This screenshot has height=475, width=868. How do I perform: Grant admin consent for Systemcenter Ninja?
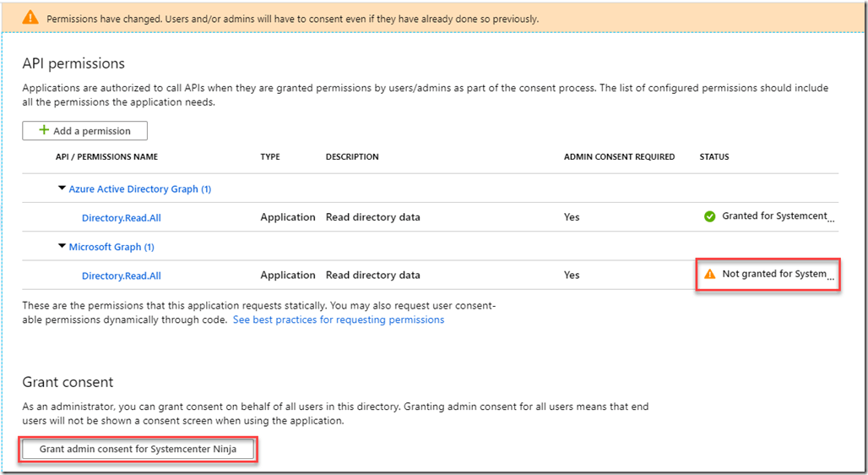click(138, 449)
